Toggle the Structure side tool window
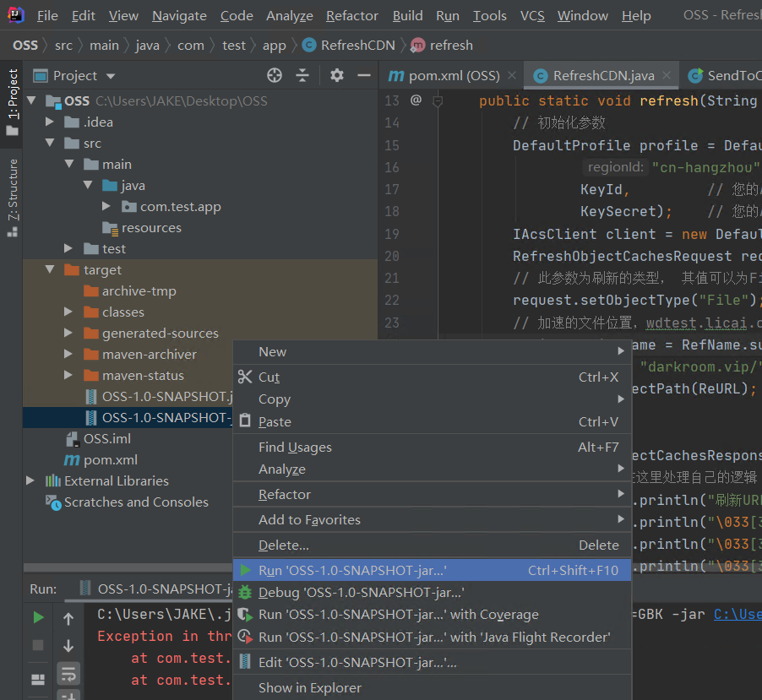 tap(12, 196)
